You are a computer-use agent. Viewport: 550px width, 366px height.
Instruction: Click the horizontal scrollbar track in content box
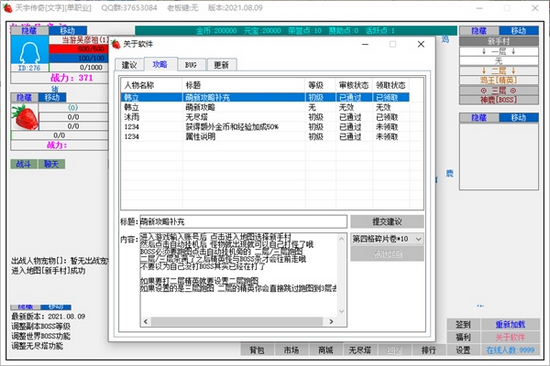(x=237, y=321)
